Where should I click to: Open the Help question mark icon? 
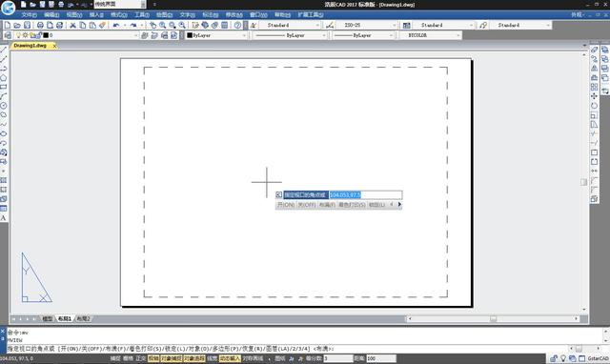click(x=237, y=25)
